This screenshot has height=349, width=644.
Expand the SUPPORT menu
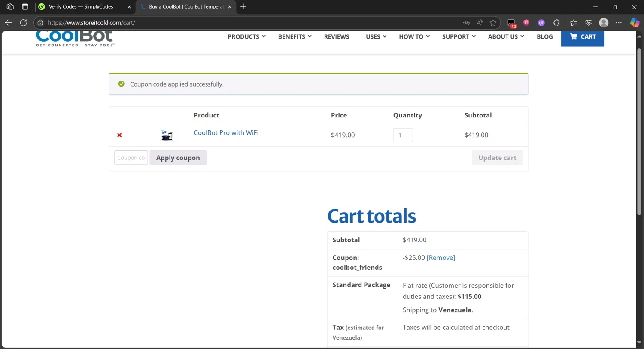(459, 37)
